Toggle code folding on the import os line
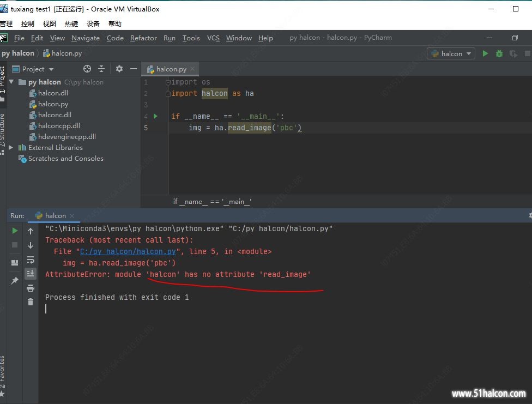This screenshot has width=532, height=404. pyautogui.click(x=167, y=82)
